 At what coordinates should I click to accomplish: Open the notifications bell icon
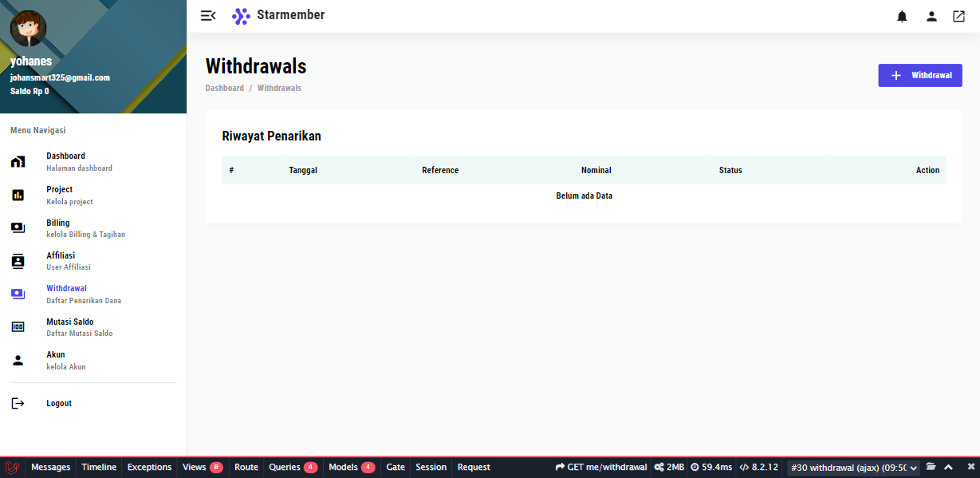902,16
